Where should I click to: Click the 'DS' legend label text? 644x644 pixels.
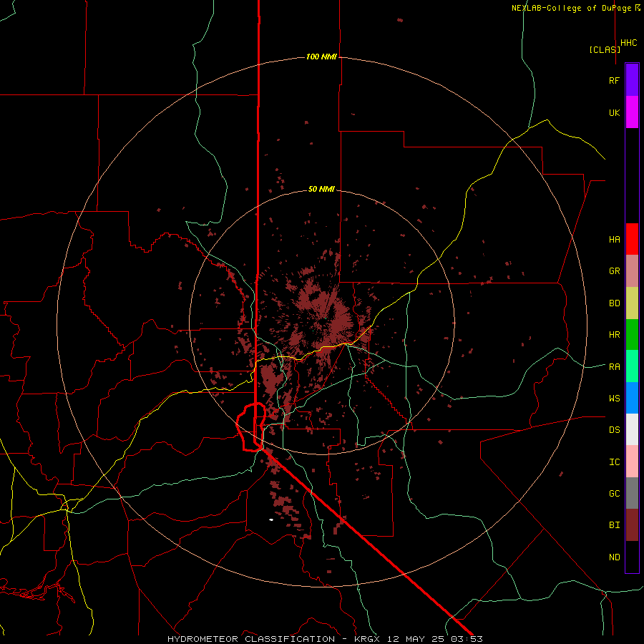[x=615, y=430]
